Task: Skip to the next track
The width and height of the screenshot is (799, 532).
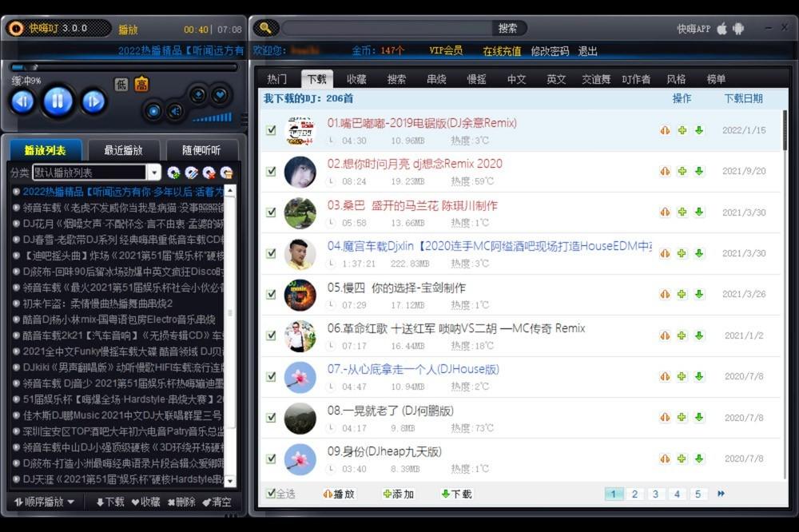Action: point(93,101)
